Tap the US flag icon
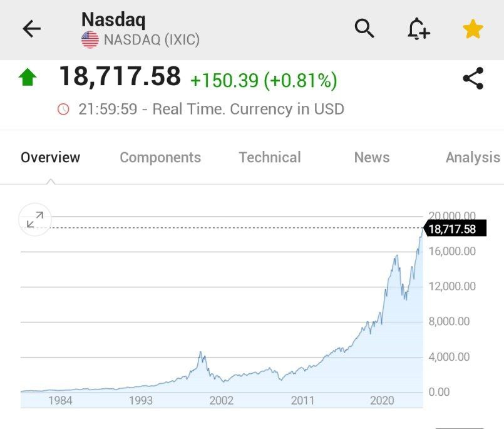Image resolution: width=504 pixels, height=429 pixels. click(x=90, y=40)
